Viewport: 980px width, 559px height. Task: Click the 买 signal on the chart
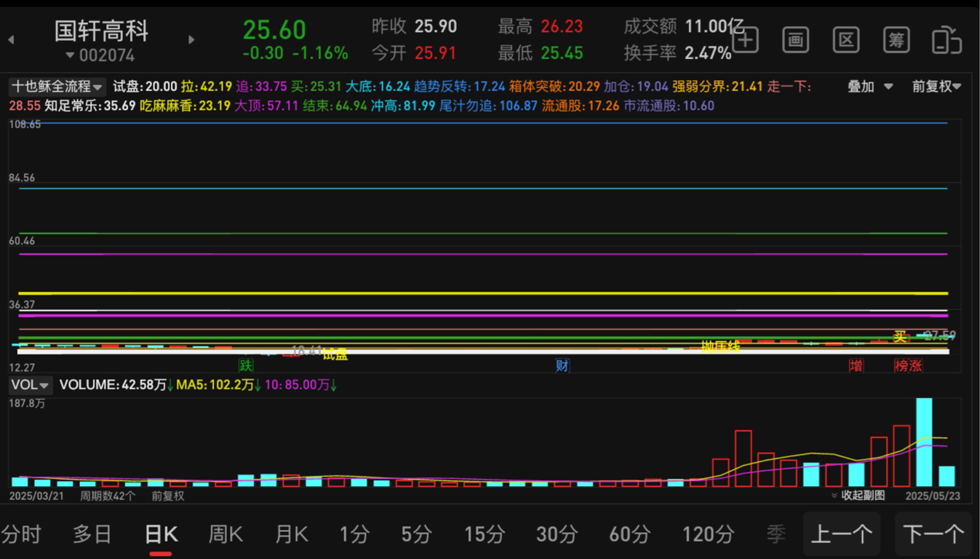coord(900,336)
